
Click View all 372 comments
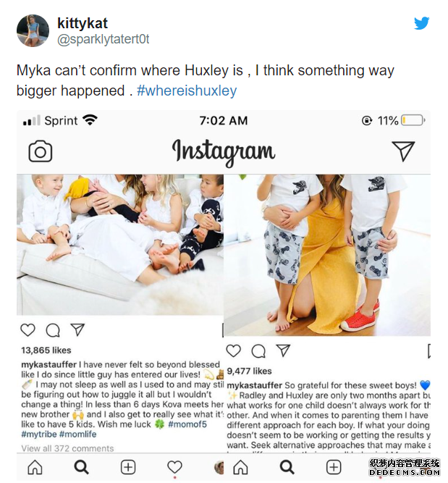point(67,449)
